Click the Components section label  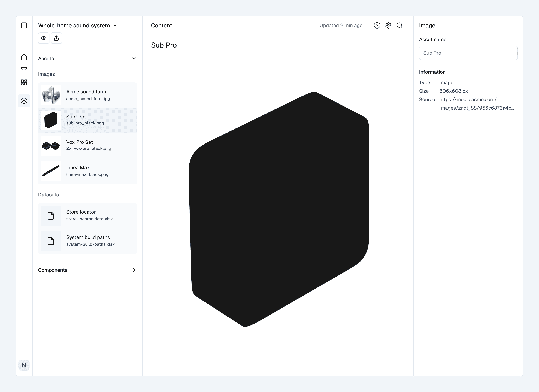tap(53, 270)
